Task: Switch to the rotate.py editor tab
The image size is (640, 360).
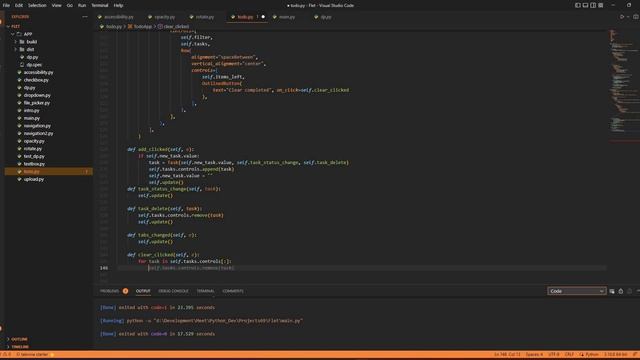Action: click(x=204, y=17)
